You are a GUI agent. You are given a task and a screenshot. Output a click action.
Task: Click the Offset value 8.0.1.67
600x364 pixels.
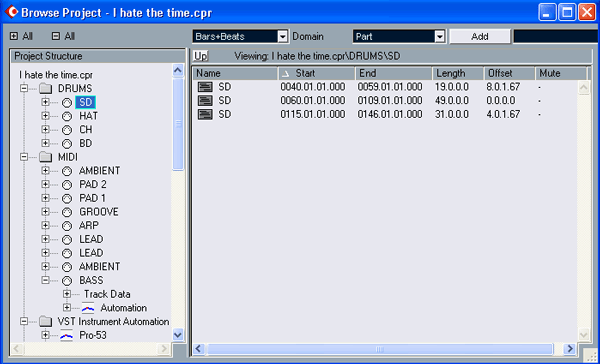click(x=503, y=87)
